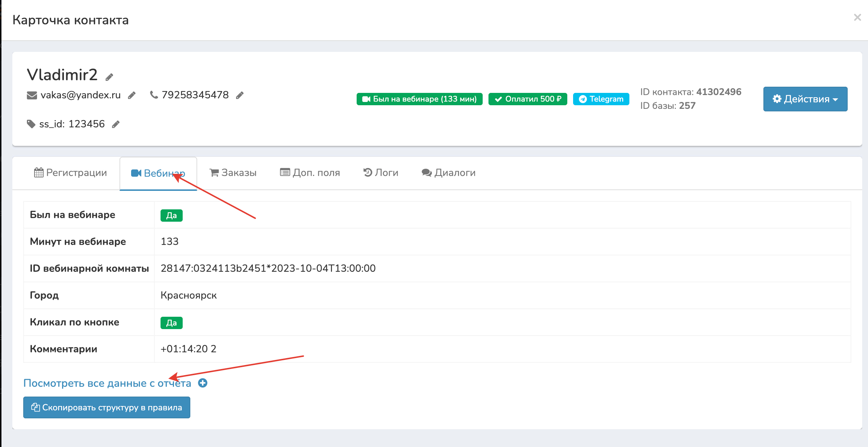
Task: Click 'Посмотреть все данные с отчета' link
Action: pos(107,383)
